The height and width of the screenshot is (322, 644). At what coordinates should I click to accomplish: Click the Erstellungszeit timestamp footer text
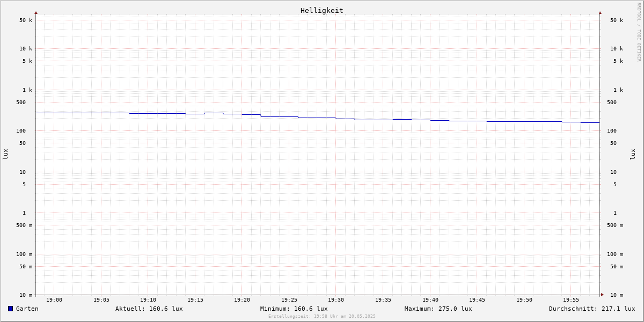(322, 316)
